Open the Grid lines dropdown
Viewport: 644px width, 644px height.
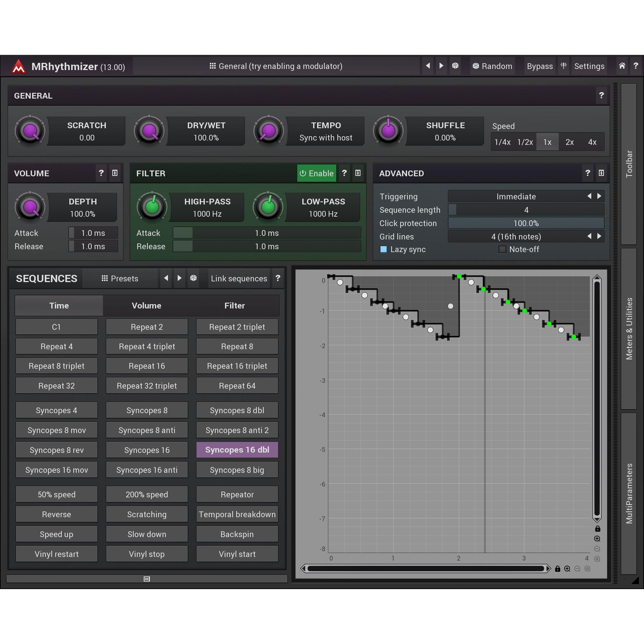(516, 237)
